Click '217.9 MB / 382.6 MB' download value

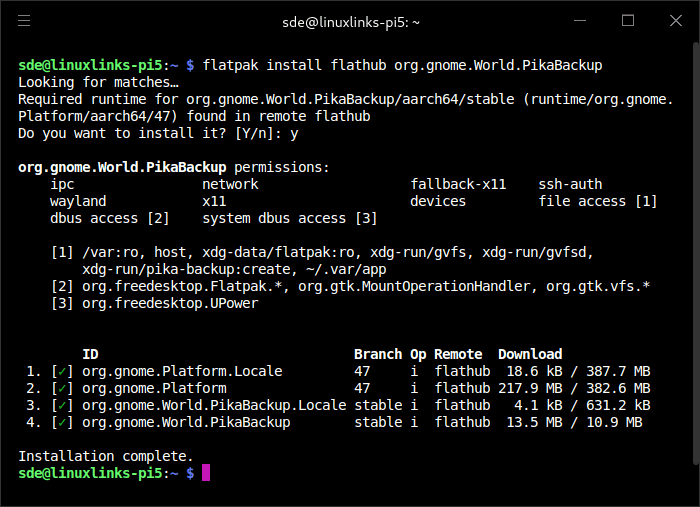(x=574, y=388)
